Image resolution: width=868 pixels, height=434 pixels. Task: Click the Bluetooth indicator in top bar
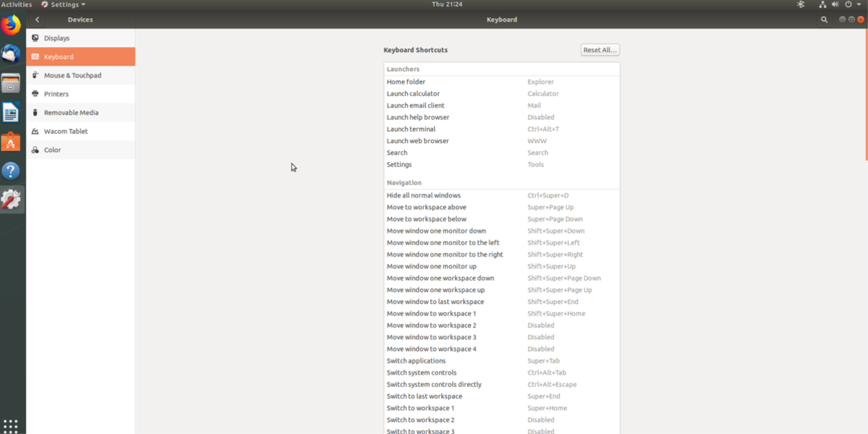pyautogui.click(x=800, y=4)
